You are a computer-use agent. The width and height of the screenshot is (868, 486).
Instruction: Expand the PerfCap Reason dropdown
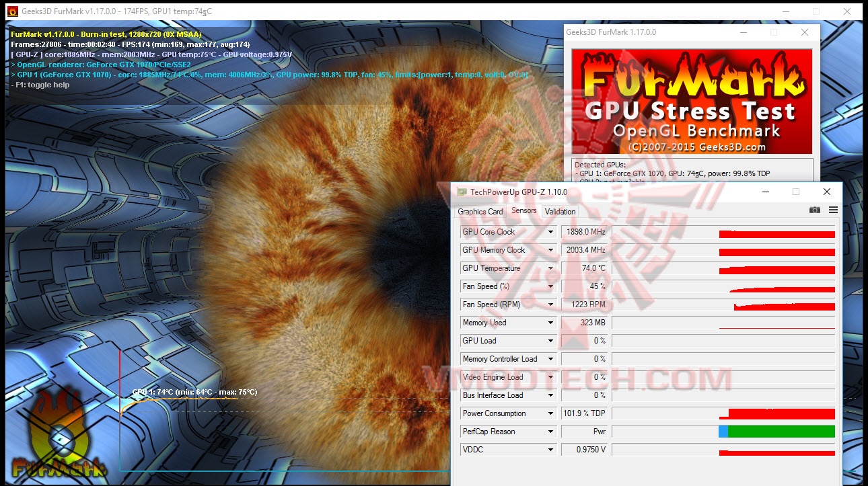[x=550, y=432]
